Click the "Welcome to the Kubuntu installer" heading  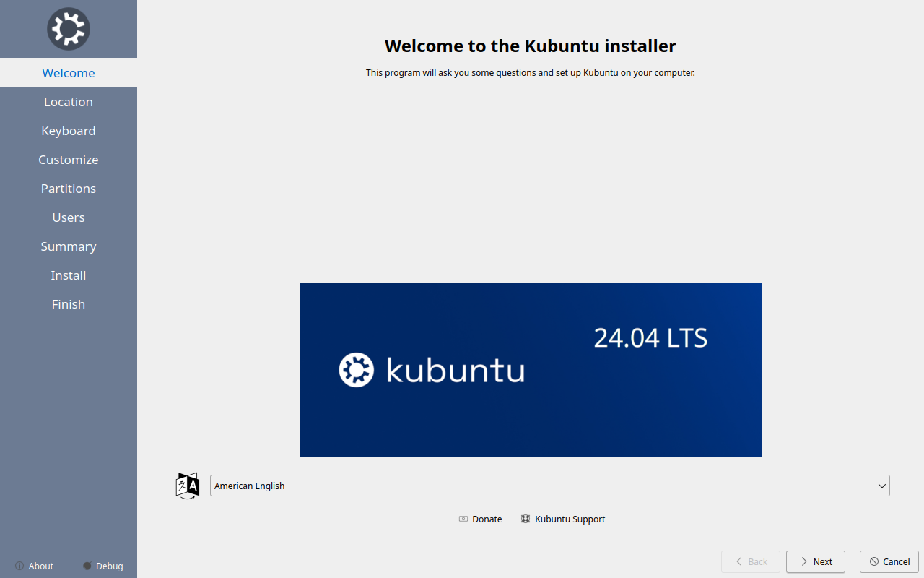point(531,46)
